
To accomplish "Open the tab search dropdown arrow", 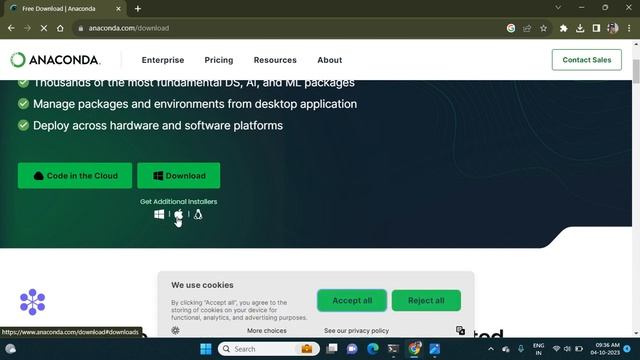I will click(558, 8).
